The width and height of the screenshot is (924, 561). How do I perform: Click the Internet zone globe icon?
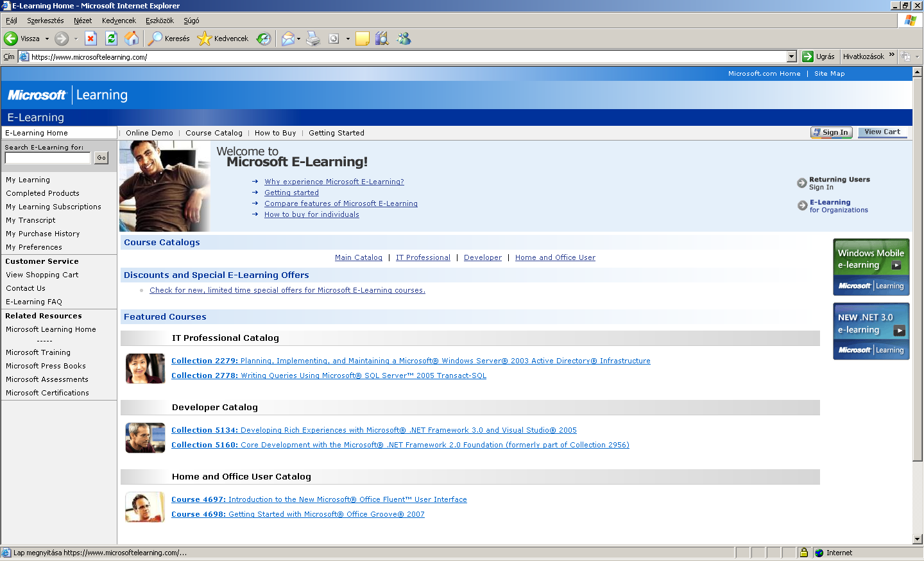819,553
